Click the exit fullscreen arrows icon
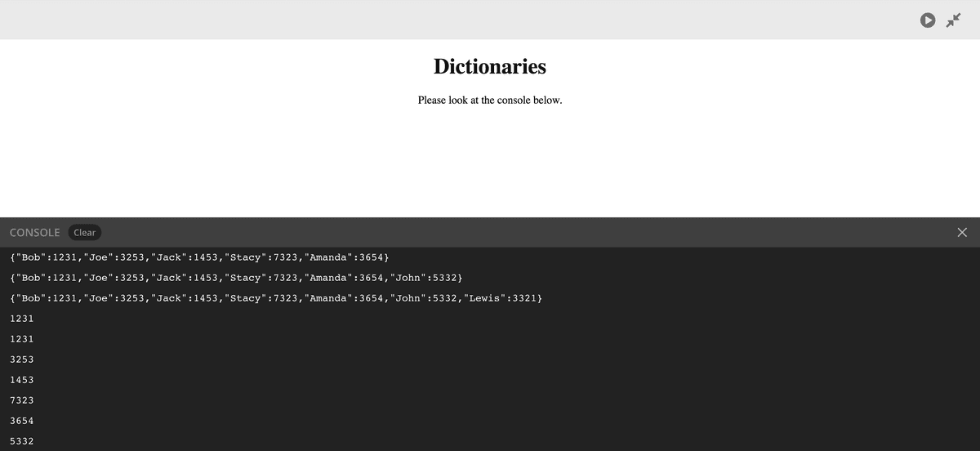This screenshot has width=980, height=451. click(x=954, y=20)
